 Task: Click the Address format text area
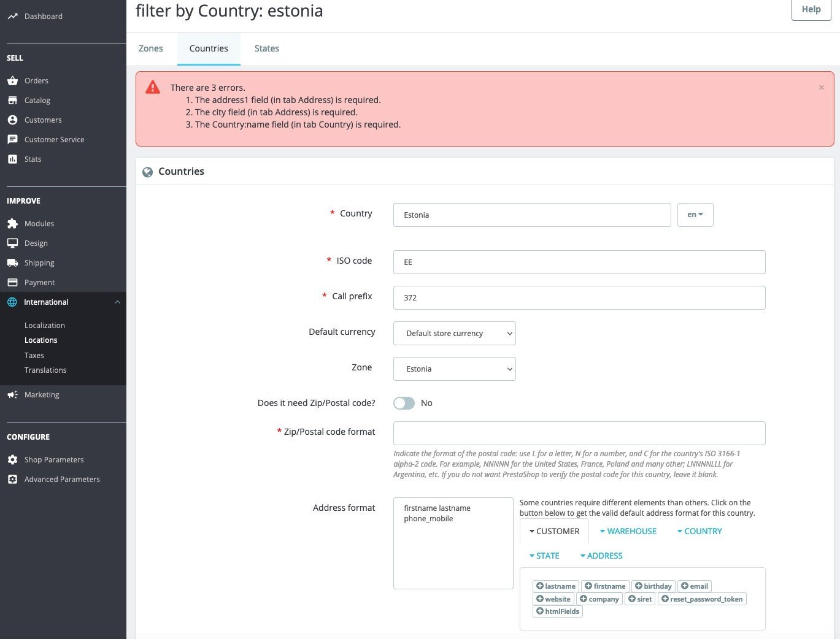tap(453, 543)
